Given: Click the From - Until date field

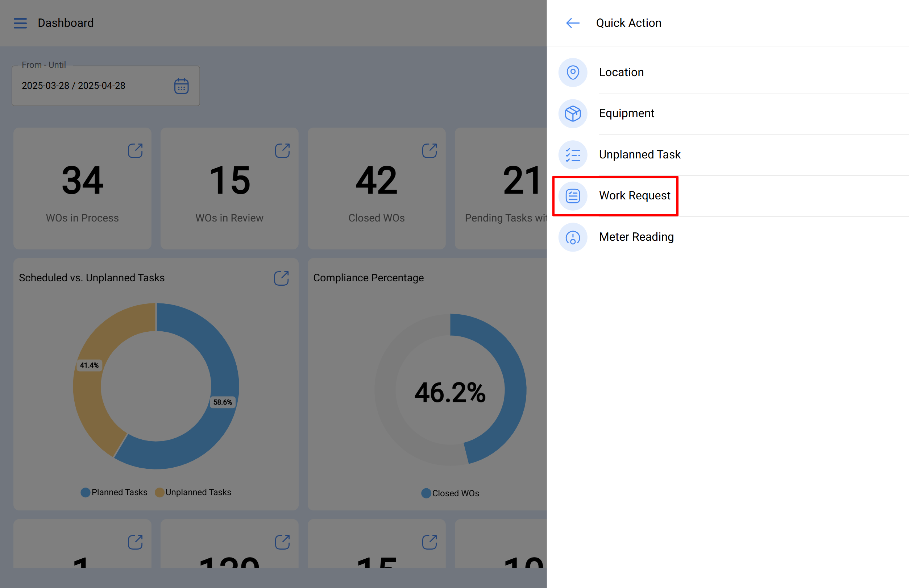Looking at the screenshot, I should click(106, 86).
